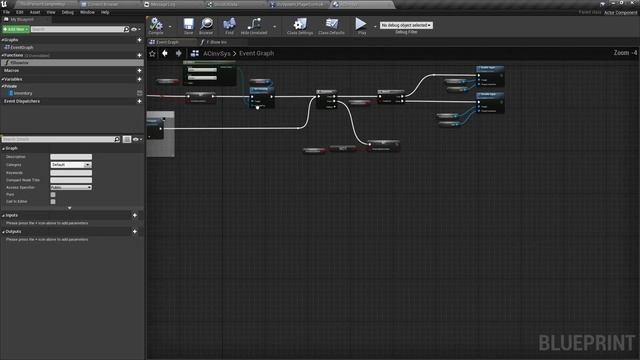Open Play options dropdown arrow
Screen dimensions: 640x360
[x=375, y=27]
